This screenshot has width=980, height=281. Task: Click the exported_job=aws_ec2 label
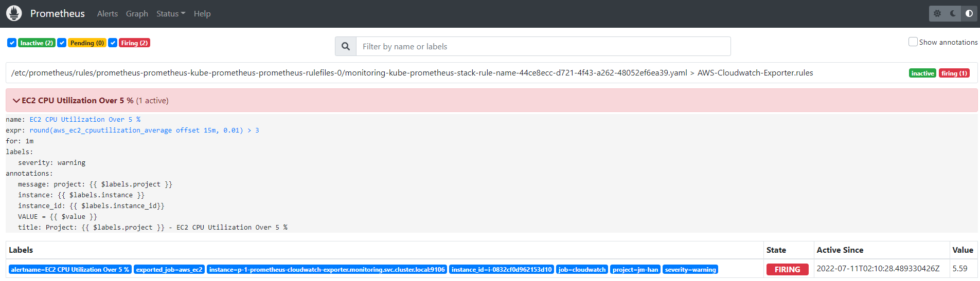pyautogui.click(x=169, y=269)
